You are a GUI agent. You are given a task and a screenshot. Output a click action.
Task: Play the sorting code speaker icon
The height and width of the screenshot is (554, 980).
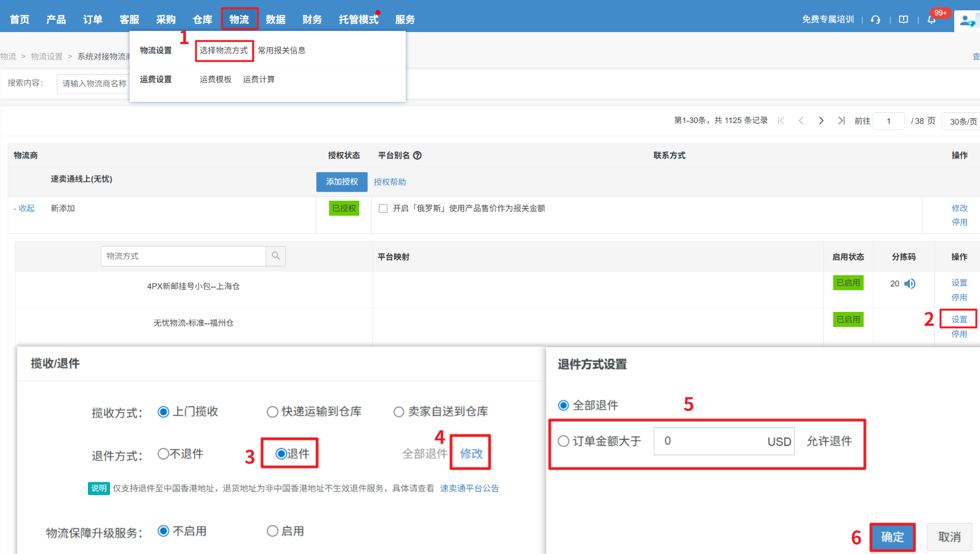[910, 283]
